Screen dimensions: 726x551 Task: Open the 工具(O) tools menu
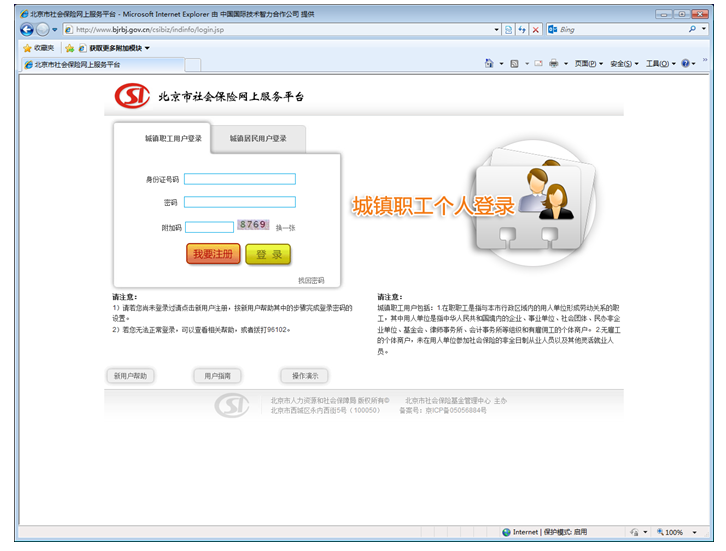pos(658,64)
